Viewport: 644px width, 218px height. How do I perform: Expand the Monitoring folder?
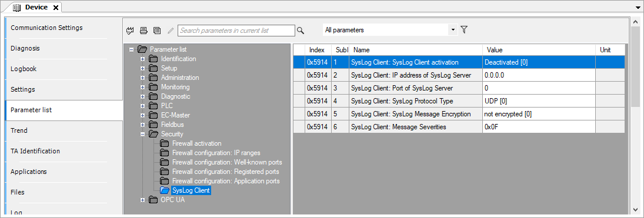point(142,87)
